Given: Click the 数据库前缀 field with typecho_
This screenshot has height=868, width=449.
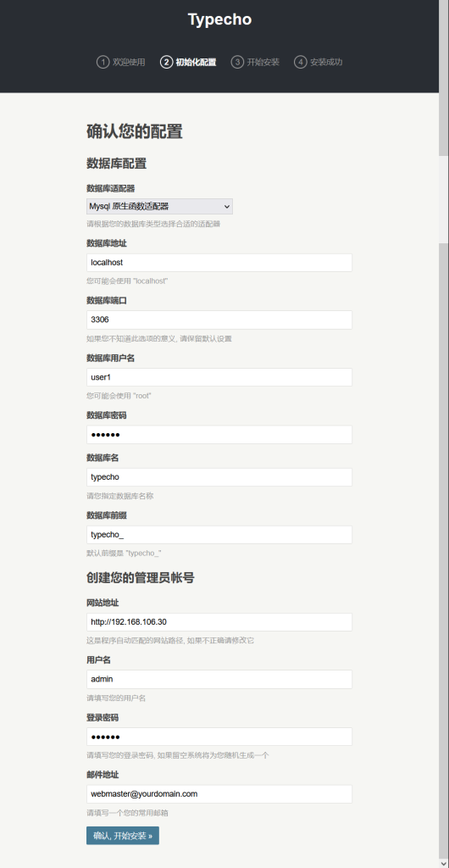Looking at the screenshot, I should click(219, 535).
